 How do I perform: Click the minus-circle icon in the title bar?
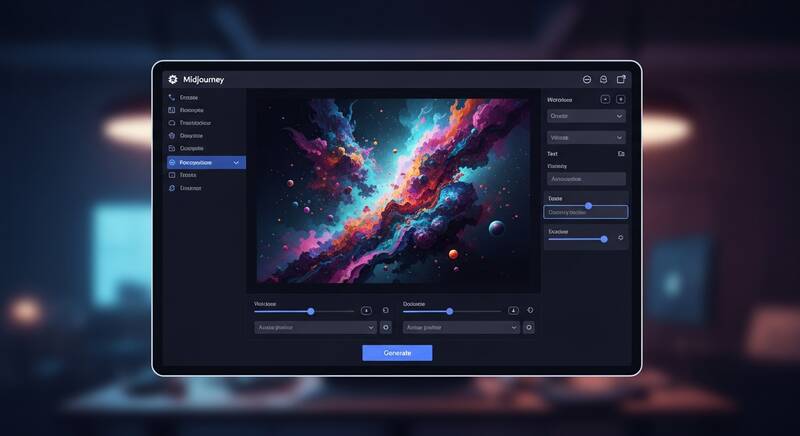point(587,80)
